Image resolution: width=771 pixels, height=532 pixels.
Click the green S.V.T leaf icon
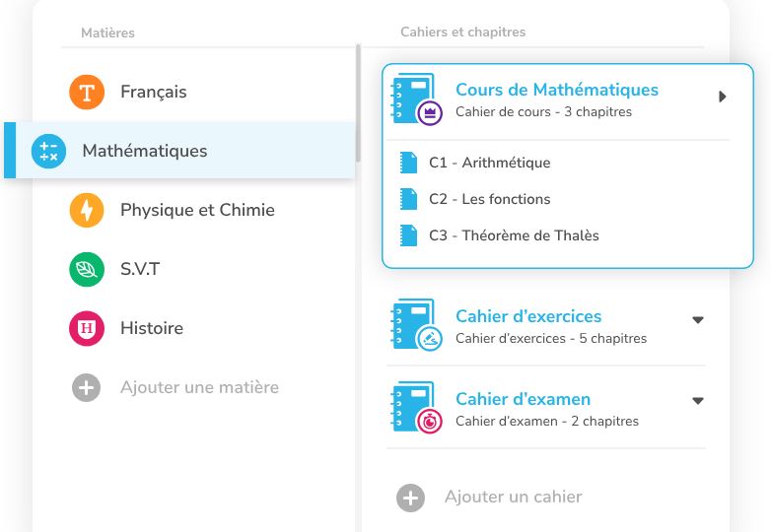pyautogui.click(x=87, y=269)
